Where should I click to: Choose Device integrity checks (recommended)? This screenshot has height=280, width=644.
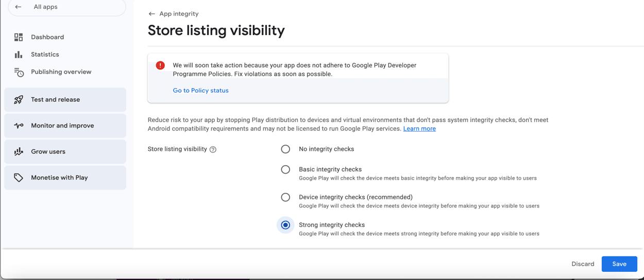(285, 197)
